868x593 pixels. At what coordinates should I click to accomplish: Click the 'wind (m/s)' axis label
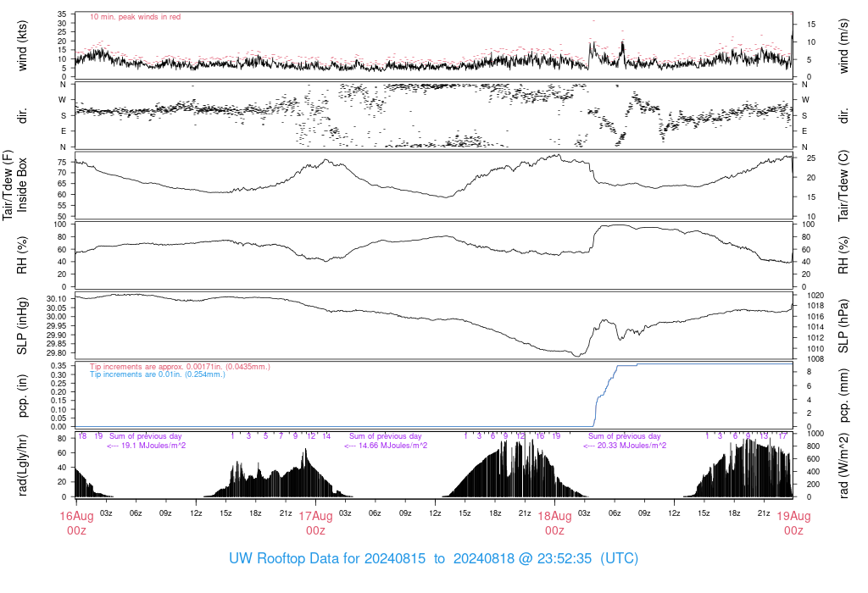point(843,46)
